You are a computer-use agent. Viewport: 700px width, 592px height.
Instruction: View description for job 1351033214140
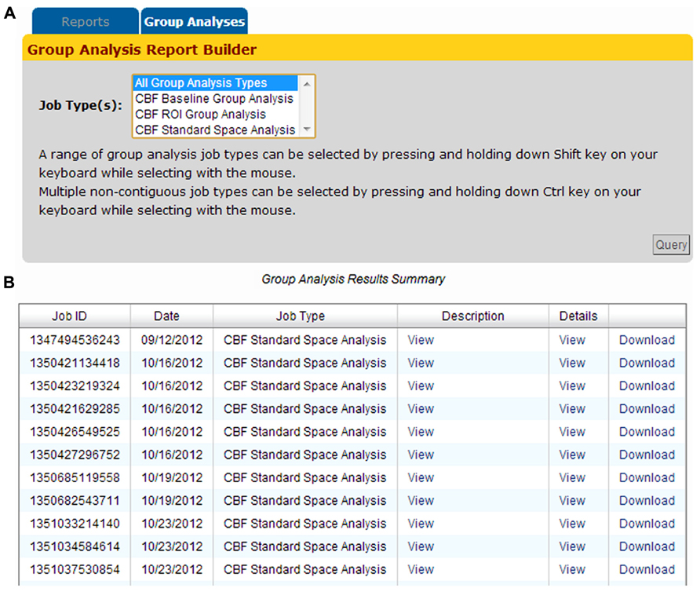point(421,523)
